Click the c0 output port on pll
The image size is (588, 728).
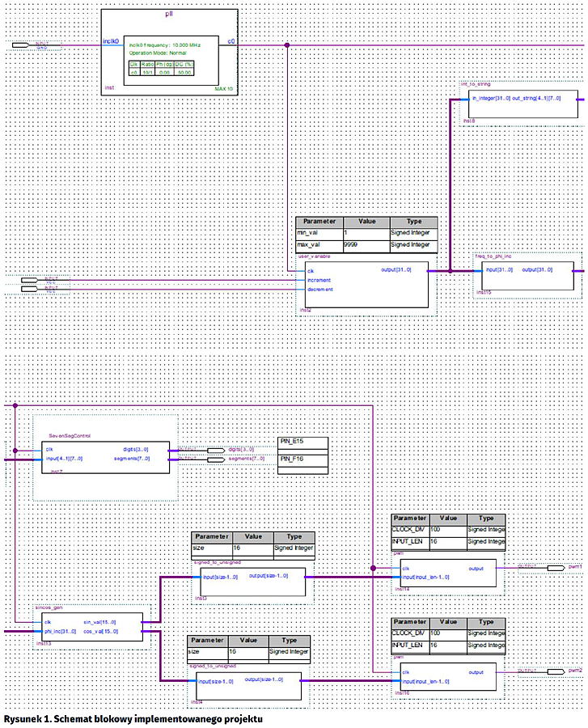pos(231,41)
